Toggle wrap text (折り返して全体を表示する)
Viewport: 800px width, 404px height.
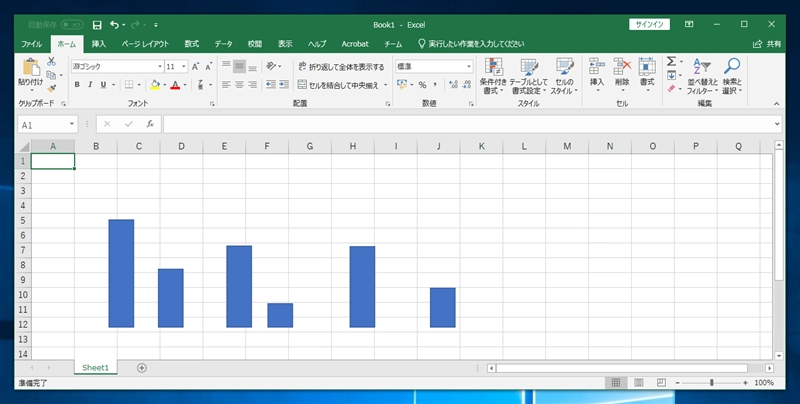point(341,67)
